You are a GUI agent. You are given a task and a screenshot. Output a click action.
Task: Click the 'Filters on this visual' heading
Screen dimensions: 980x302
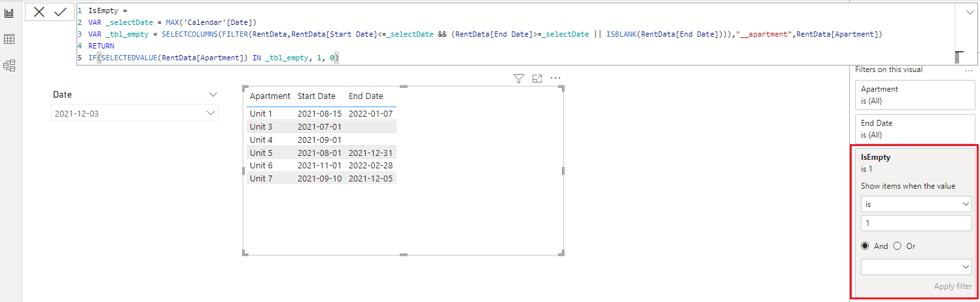click(x=889, y=69)
